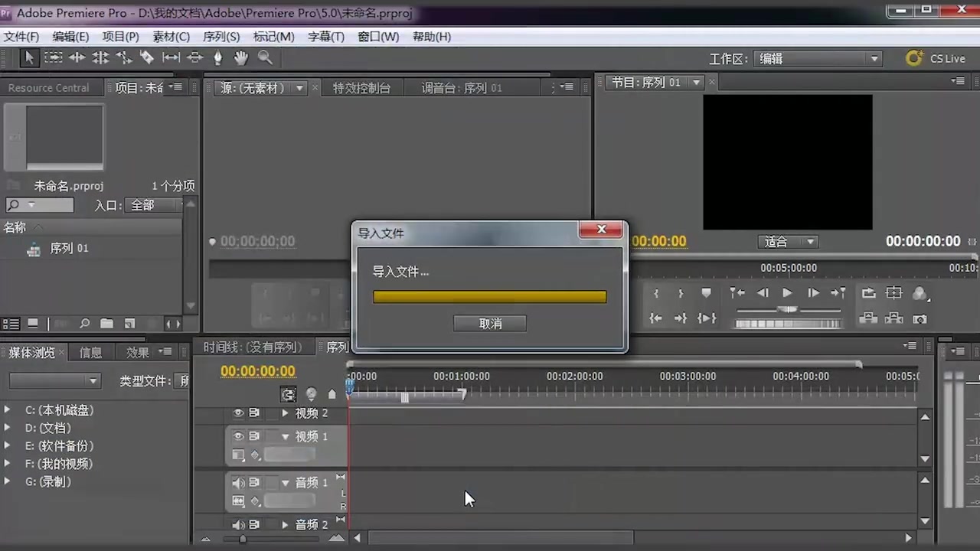Toggle visibility eye of 视频 2 track
The width and height of the screenshot is (980, 551).
pyautogui.click(x=238, y=413)
